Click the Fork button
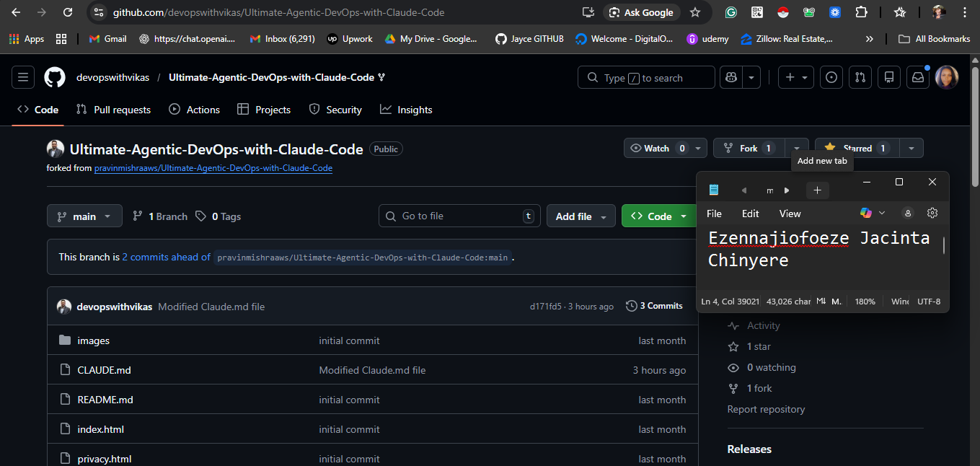 (x=749, y=148)
